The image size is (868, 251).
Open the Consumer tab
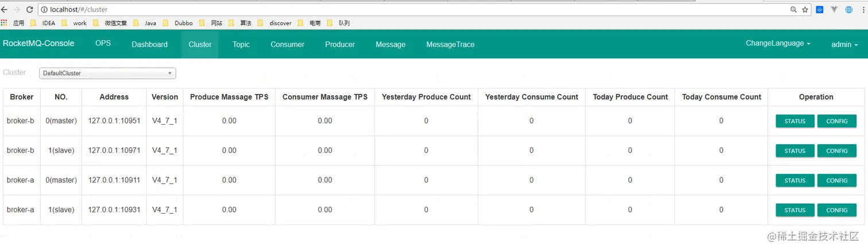[288, 44]
